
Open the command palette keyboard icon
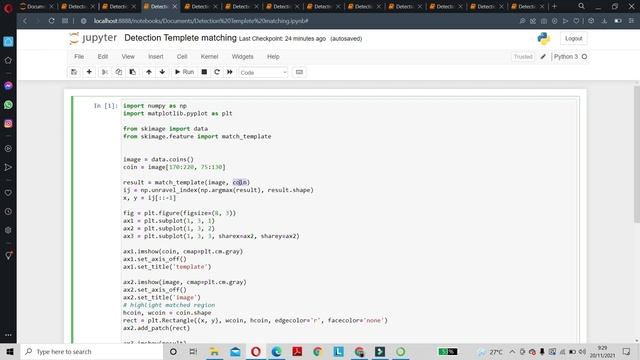click(x=299, y=72)
